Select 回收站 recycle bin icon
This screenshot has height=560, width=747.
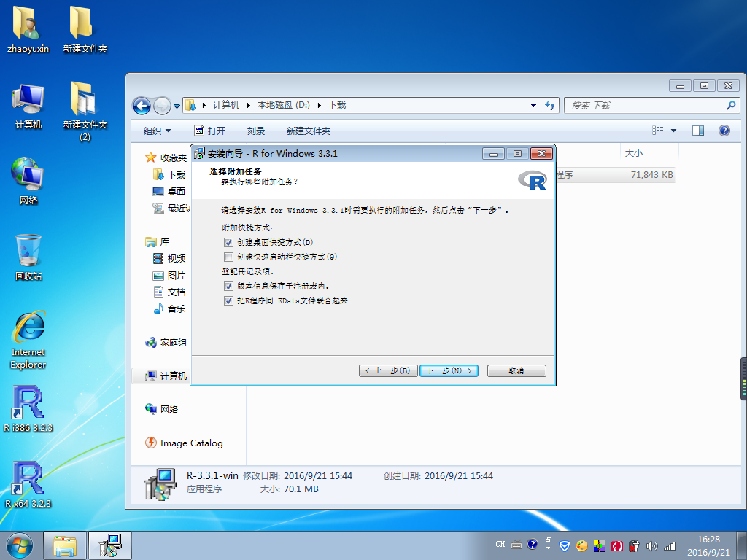pyautogui.click(x=28, y=257)
